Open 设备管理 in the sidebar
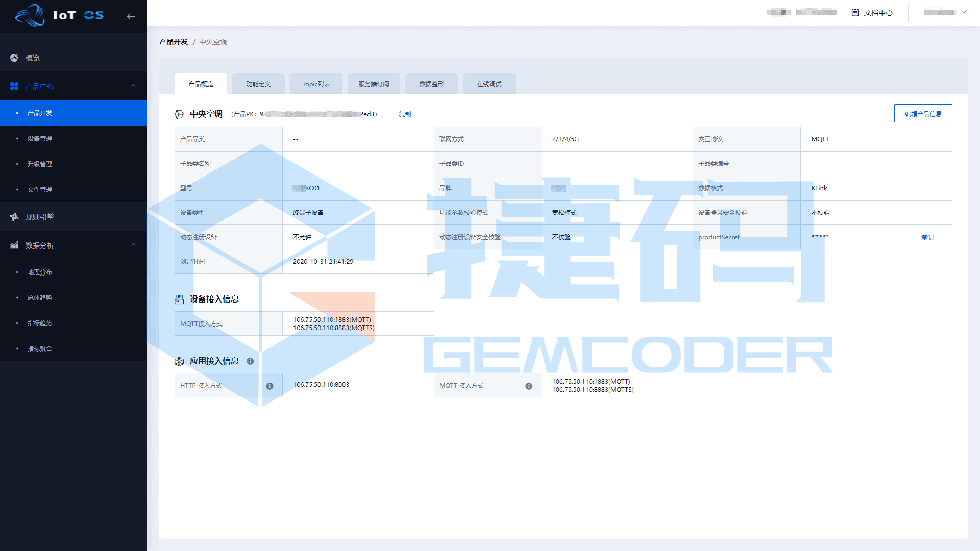Viewport: 980px width, 551px height. coord(40,139)
